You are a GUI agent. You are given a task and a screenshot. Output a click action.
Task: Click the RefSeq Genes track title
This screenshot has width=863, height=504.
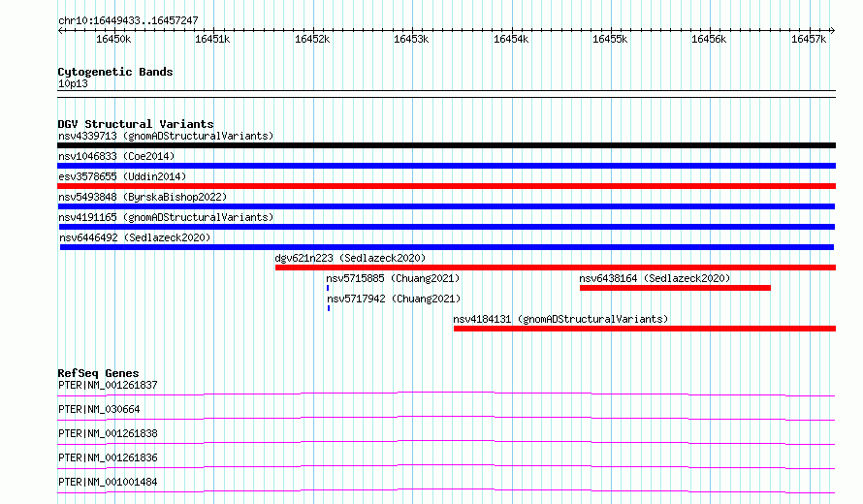[x=98, y=373]
